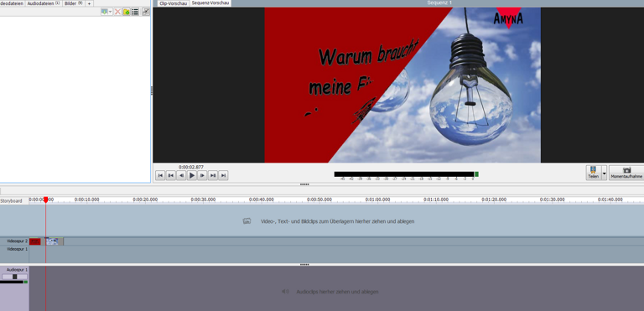Click the Teilen split button

tap(593, 173)
